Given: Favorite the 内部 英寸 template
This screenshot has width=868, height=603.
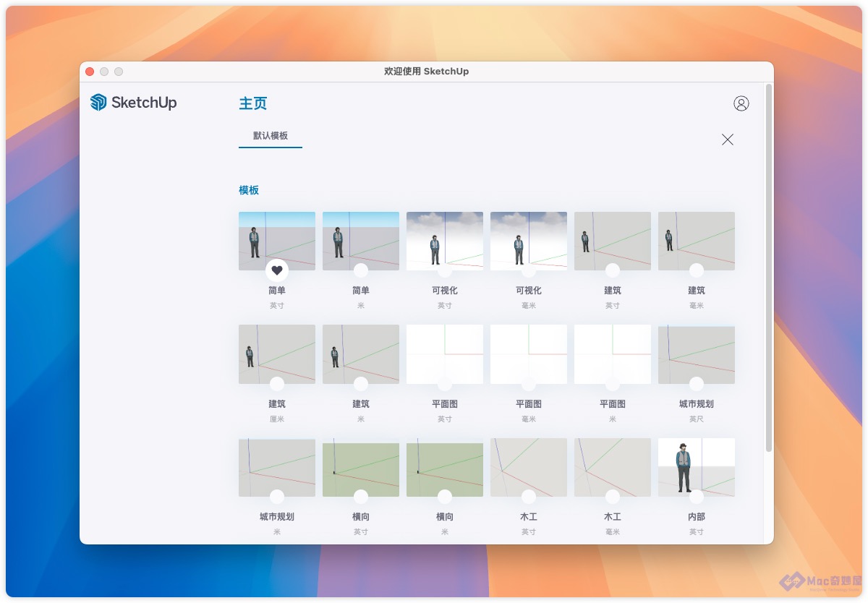Looking at the screenshot, I should (697, 497).
